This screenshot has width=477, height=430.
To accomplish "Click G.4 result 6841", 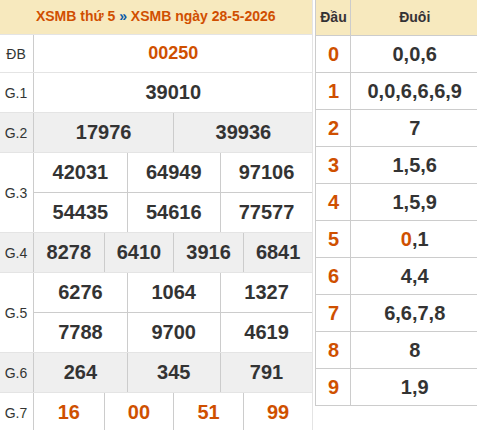I will point(278,252).
